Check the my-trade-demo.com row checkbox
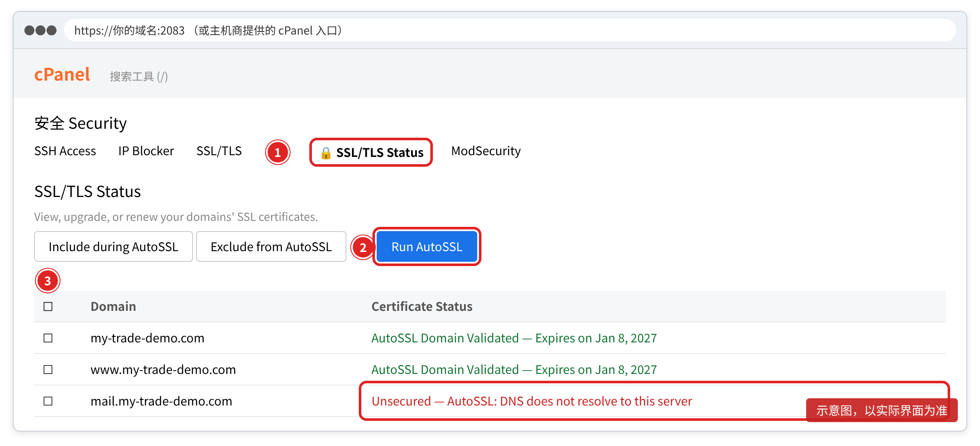 pyautogui.click(x=48, y=338)
